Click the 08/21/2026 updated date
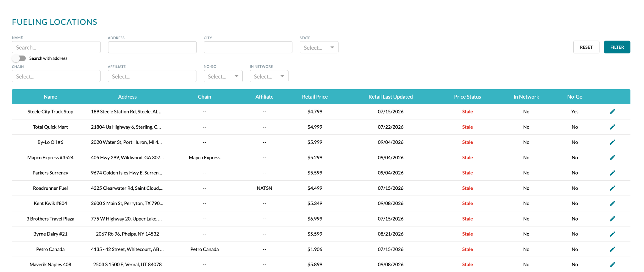This screenshot has width=644, height=272. [x=391, y=234]
